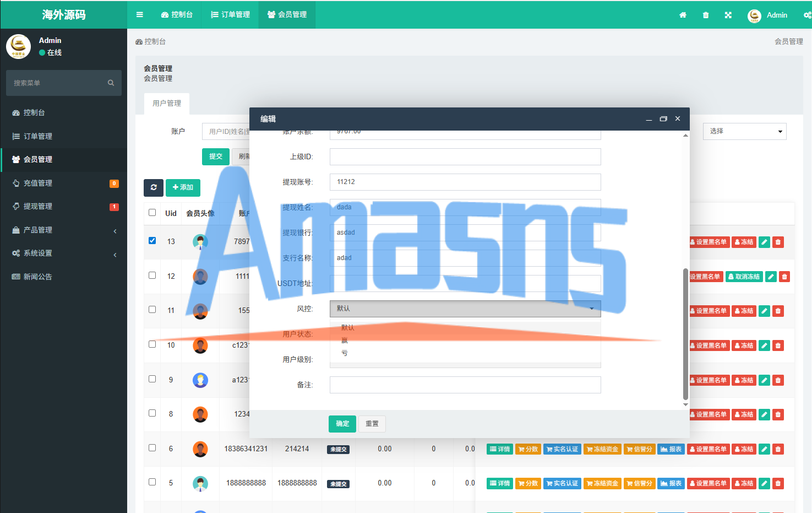Toggle fullscreen with the expand icon
This screenshot has width=812, height=513.
click(728, 15)
